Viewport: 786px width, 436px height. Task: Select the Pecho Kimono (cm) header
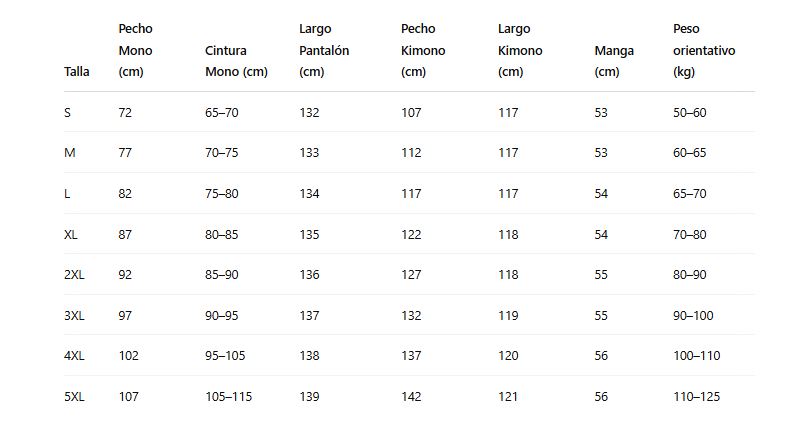pos(422,50)
